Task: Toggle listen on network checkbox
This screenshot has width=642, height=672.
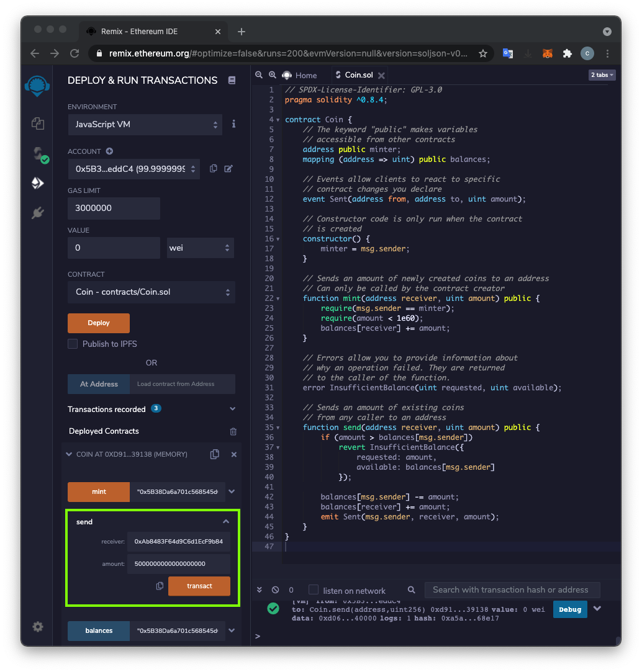Action: pyautogui.click(x=314, y=590)
